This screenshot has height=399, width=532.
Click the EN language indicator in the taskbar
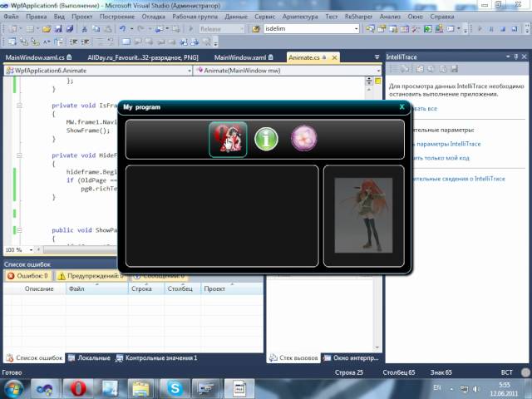point(436,387)
